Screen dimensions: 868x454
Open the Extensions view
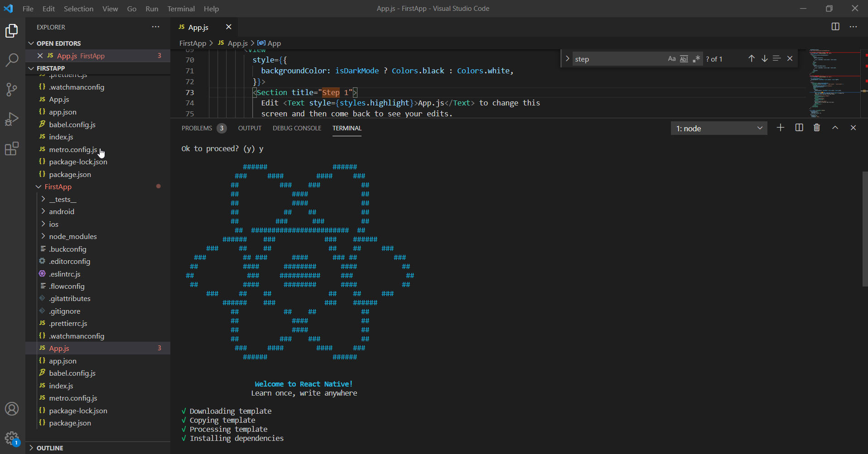[11, 148]
